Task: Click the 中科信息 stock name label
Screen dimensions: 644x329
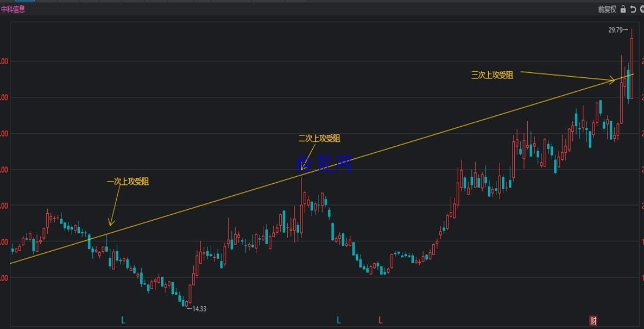Action: [13, 9]
